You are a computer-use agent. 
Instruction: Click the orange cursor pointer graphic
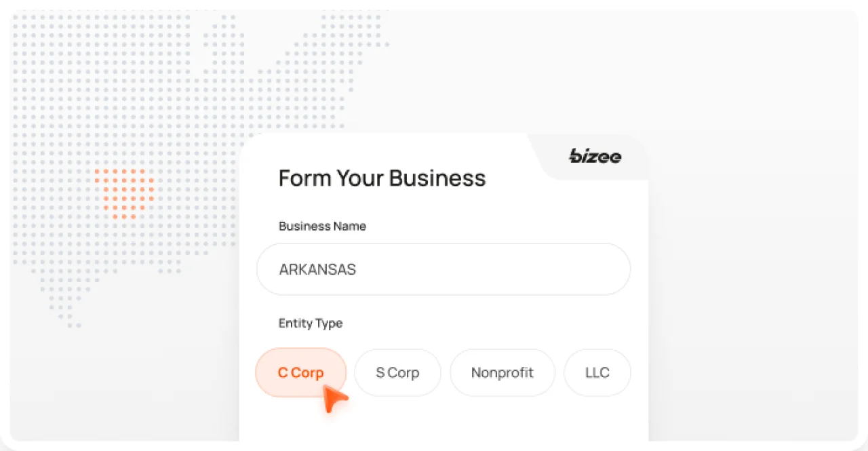coord(334,398)
